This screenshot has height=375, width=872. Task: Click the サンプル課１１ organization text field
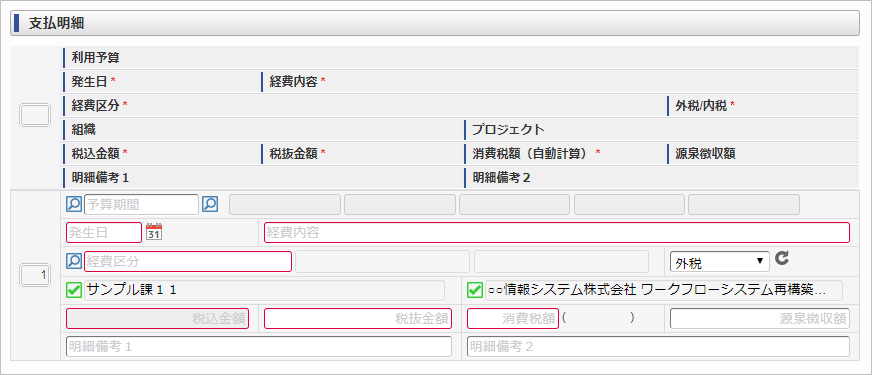coord(264,290)
